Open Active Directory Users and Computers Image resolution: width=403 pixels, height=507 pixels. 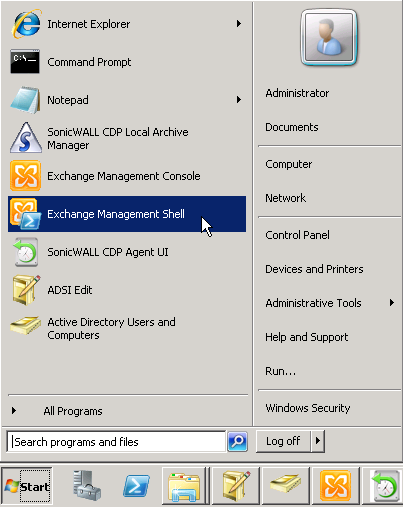[x=127, y=328]
